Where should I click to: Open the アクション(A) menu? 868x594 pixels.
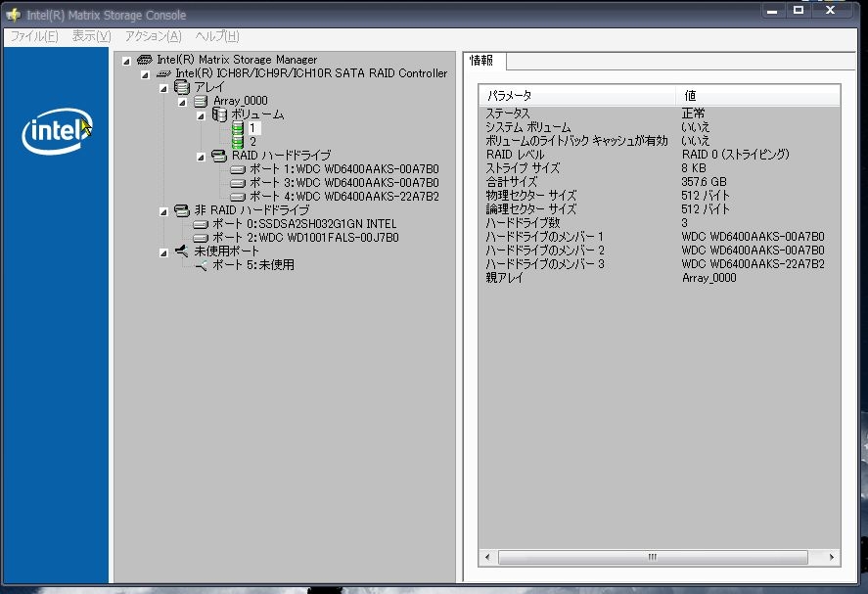(154, 36)
